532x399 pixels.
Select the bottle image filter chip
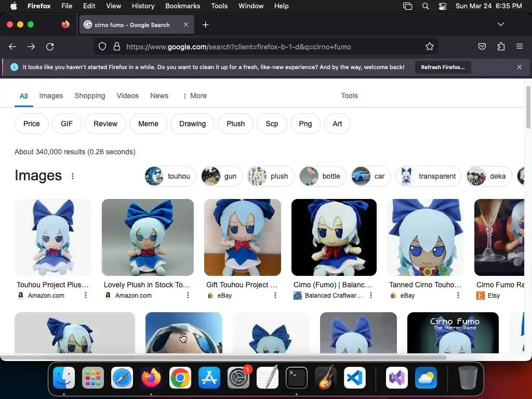[323, 176]
